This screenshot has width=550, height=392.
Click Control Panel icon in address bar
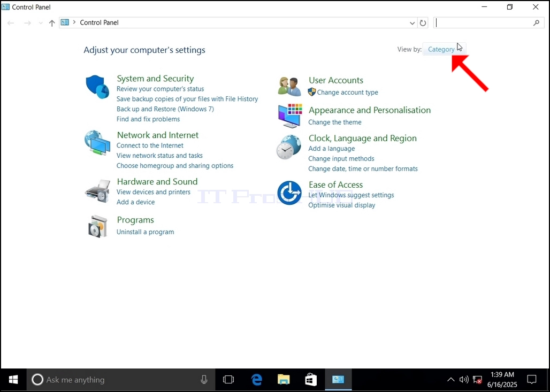pos(65,22)
